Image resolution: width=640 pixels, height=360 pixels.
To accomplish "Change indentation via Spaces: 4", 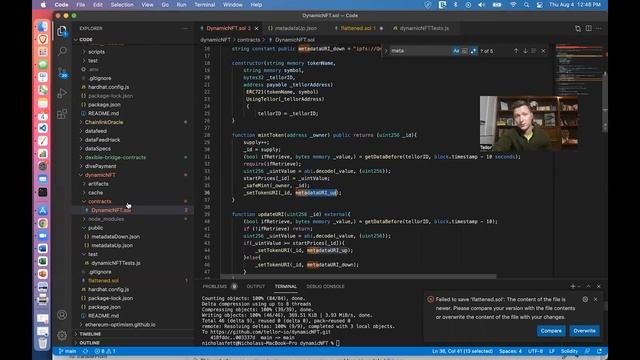I will click(510, 351).
